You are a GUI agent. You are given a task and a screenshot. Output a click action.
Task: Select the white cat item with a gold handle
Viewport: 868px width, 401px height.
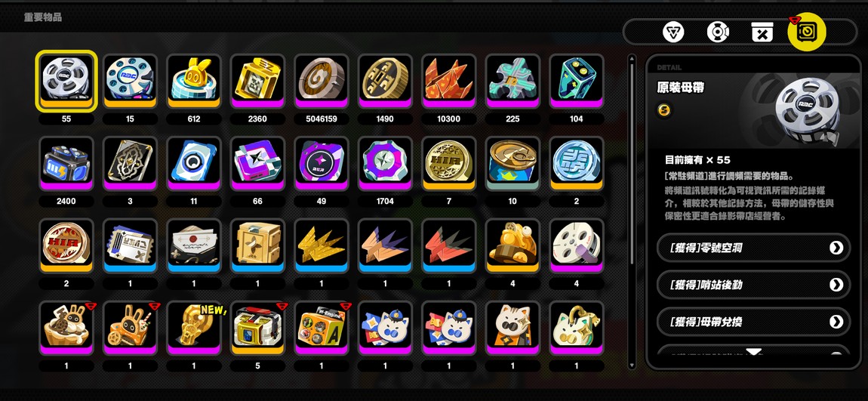576,327
